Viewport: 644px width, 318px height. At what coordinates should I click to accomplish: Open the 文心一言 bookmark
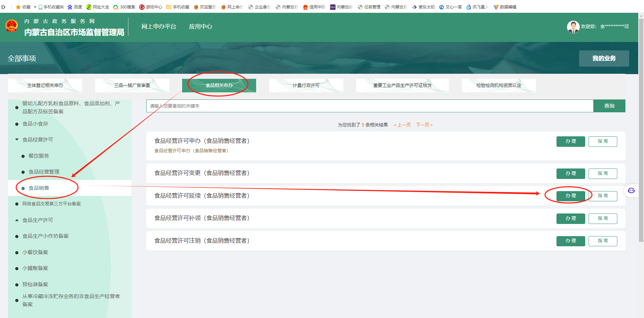tap(450, 7)
